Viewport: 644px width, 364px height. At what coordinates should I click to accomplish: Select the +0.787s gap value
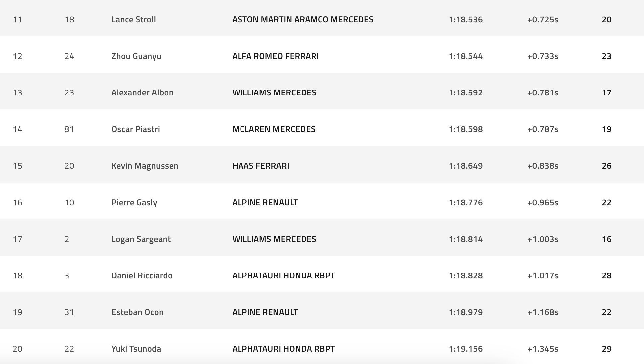pyautogui.click(x=543, y=129)
